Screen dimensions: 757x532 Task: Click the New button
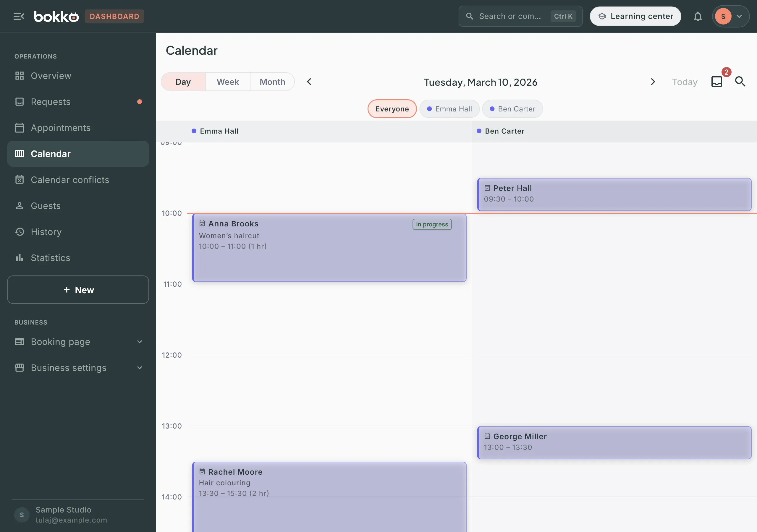coord(78,290)
